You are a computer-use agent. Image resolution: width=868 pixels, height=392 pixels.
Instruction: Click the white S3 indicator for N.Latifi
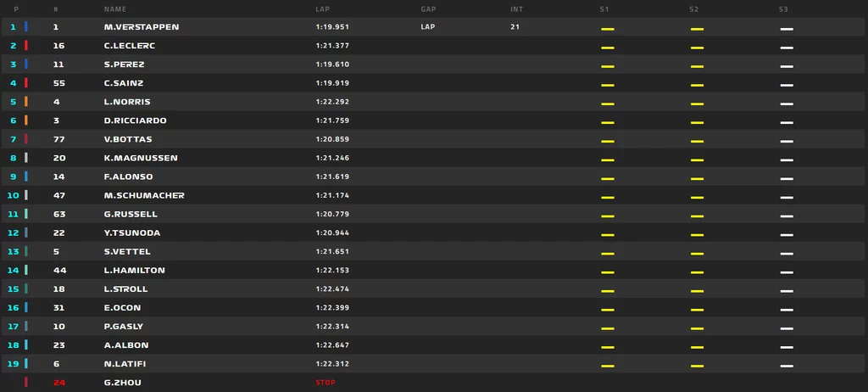pos(787,367)
